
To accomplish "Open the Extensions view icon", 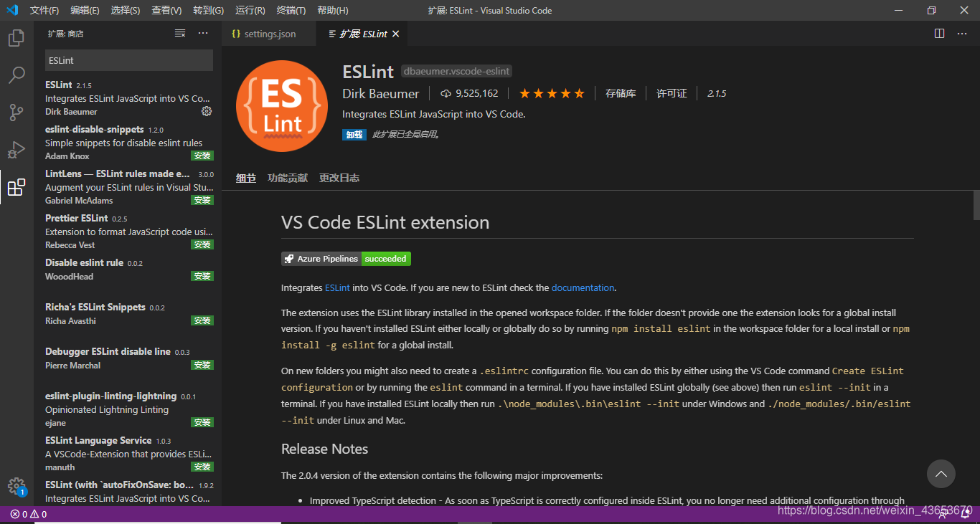I will pos(16,187).
